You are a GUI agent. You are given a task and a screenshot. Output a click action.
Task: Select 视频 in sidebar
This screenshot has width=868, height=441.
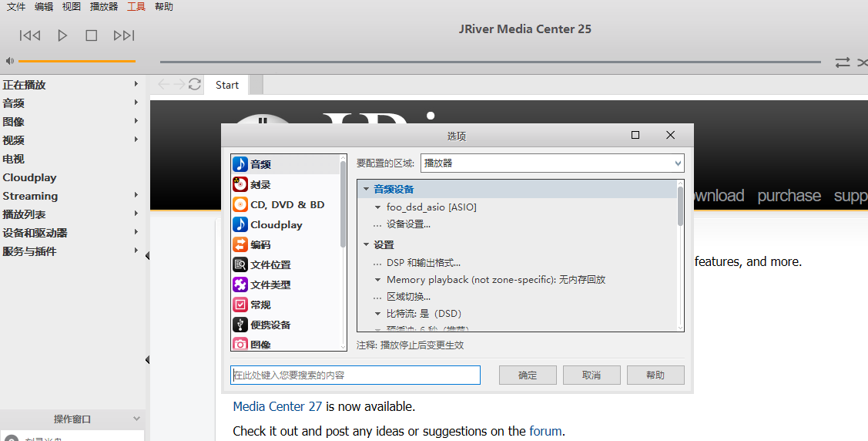point(13,140)
